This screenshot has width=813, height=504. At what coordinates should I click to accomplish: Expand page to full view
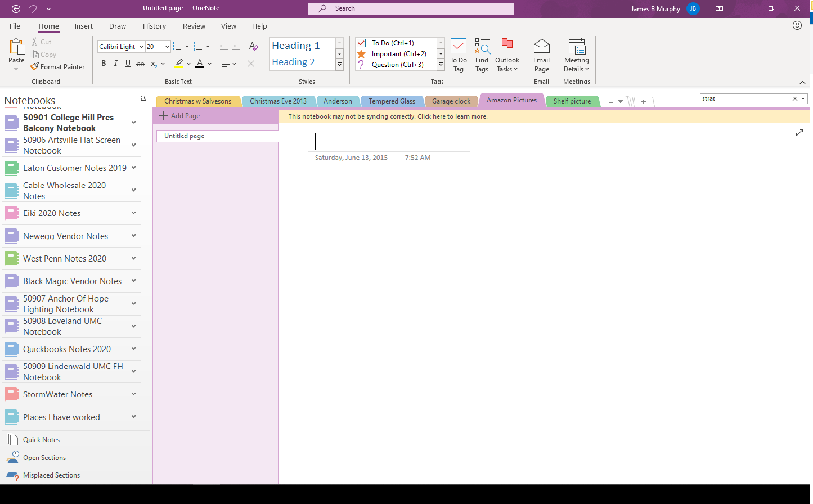pos(799,133)
